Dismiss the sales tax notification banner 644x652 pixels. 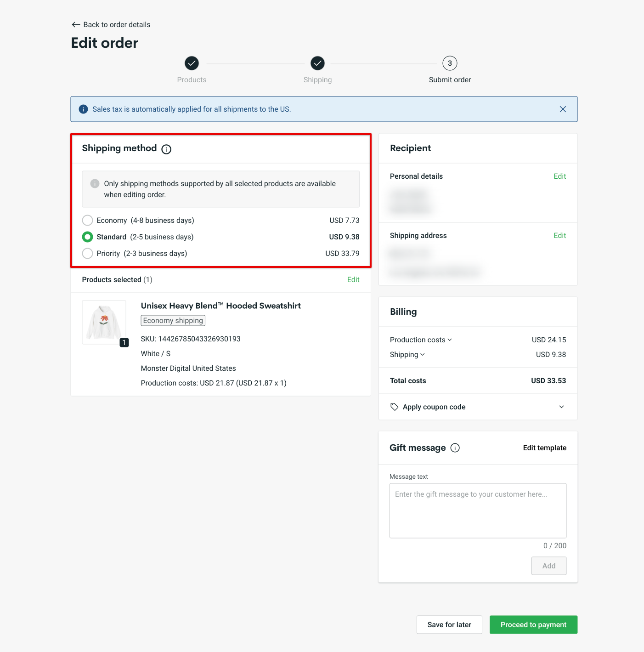(563, 109)
